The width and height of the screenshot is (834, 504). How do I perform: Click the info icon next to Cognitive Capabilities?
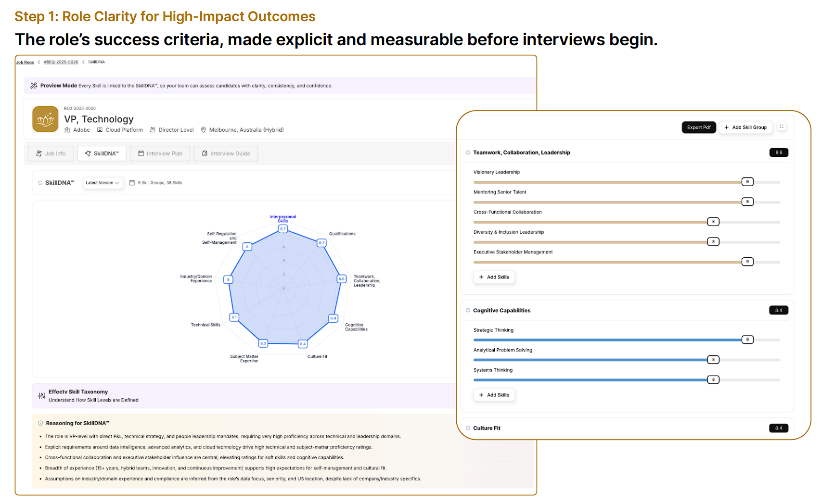pyautogui.click(x=468, y=310)
